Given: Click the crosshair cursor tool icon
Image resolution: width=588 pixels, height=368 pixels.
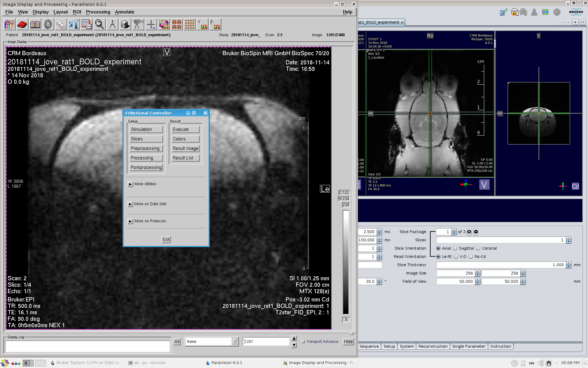Looking at the screenshot, I should click(151, 24).
